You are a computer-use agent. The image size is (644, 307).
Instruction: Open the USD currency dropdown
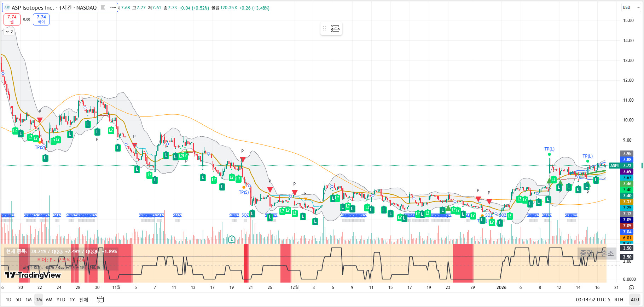(x=631, y=7)
